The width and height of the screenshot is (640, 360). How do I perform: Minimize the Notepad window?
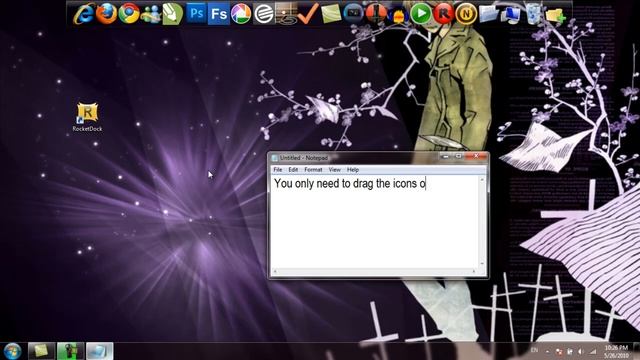coord(446,156)
